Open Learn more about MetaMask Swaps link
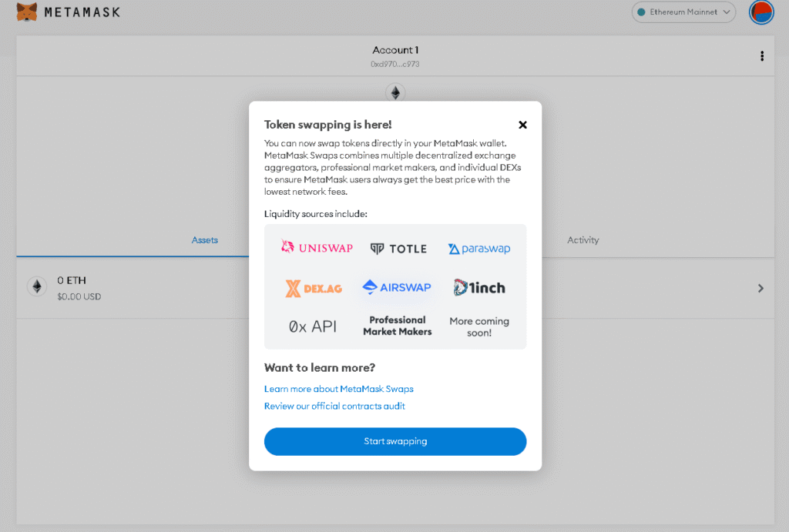789x532 pixels. pos(339,389)
